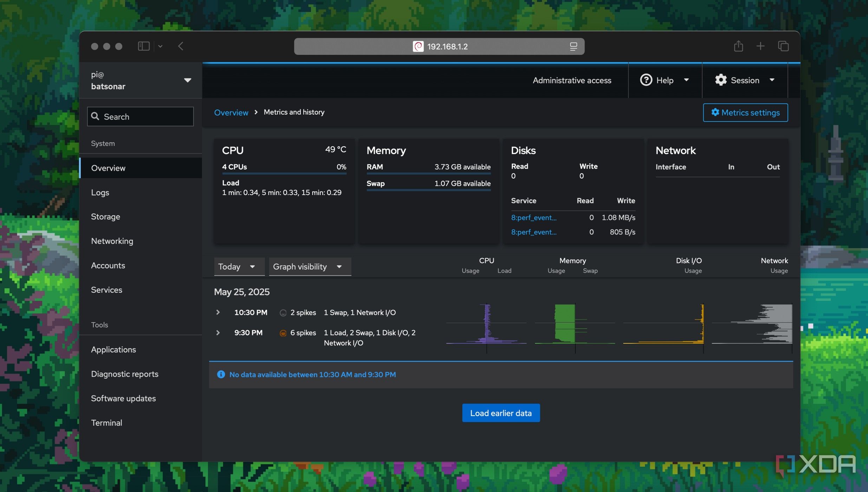Click Administrative access button

coord(572,80)
